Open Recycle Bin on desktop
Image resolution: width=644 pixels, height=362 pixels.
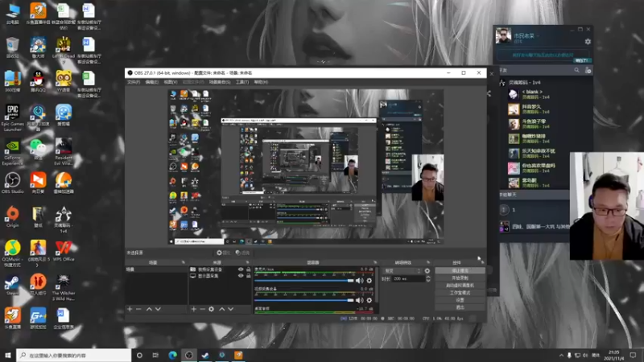(x=13, y=47)
